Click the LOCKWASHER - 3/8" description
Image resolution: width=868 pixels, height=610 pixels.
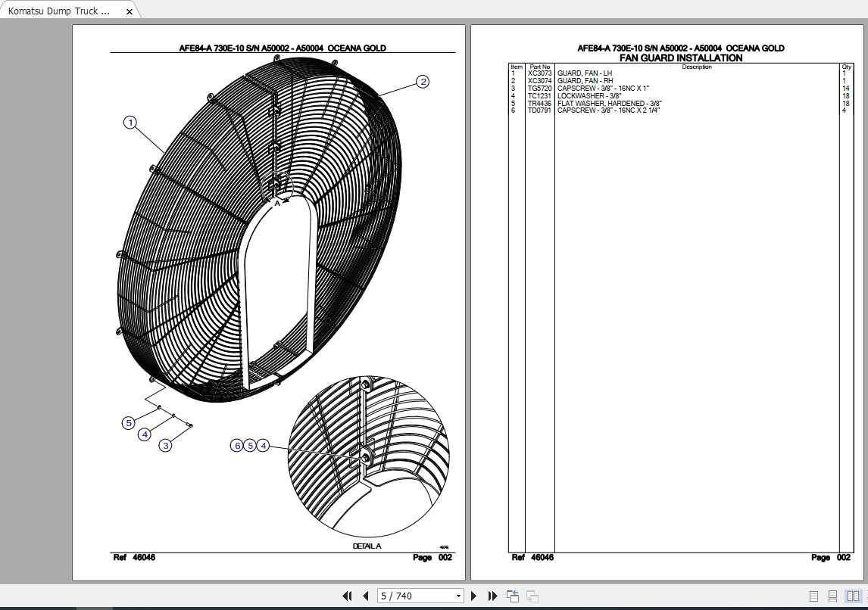(589, 95)
